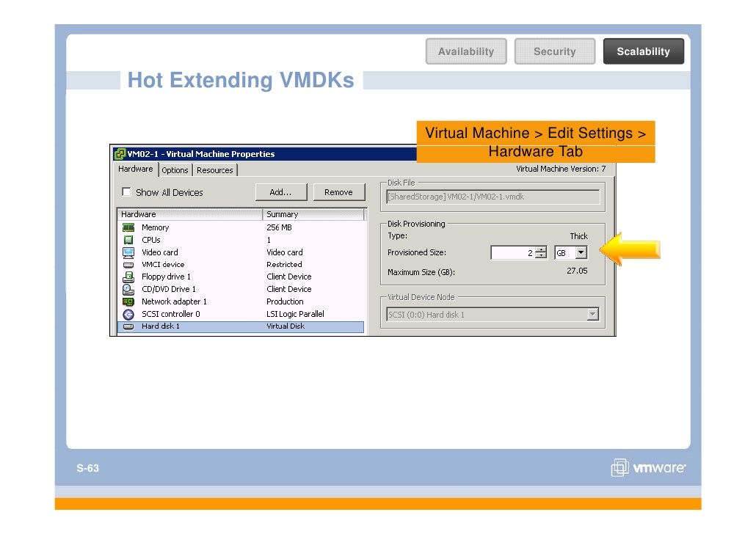Click the Restricted summary value
The height and width of the screenshot is (534, 756).
(285, 265)
